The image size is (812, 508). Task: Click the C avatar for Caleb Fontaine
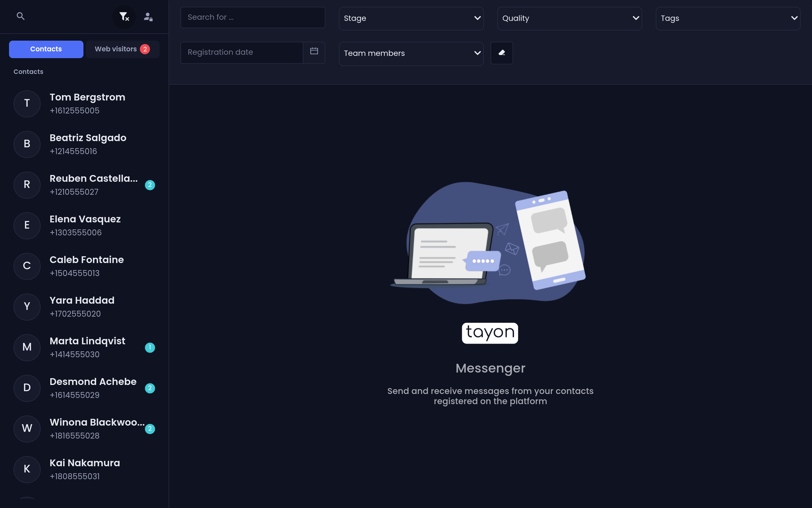(27, 266)
